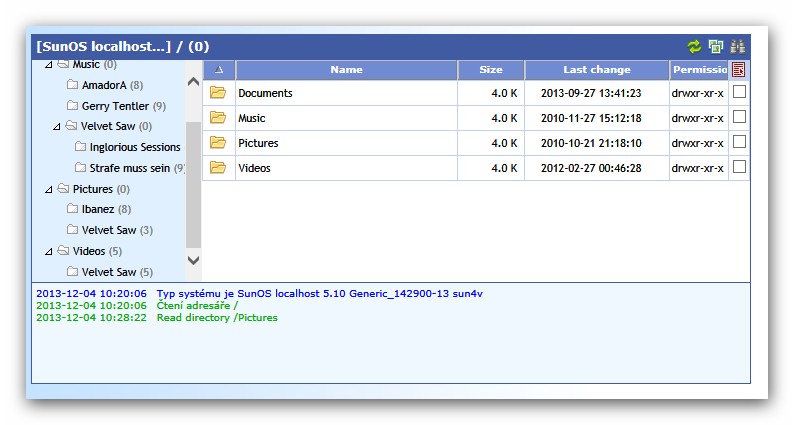The image size is (794, 425).
Task: Click the green save/disk icon in header
Action: 716,47
